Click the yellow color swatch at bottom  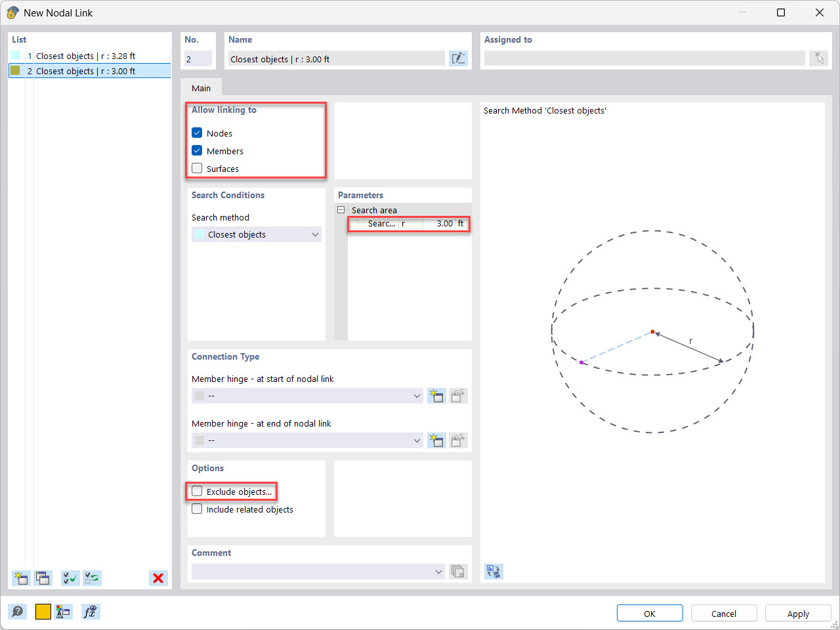pos(43,612)
